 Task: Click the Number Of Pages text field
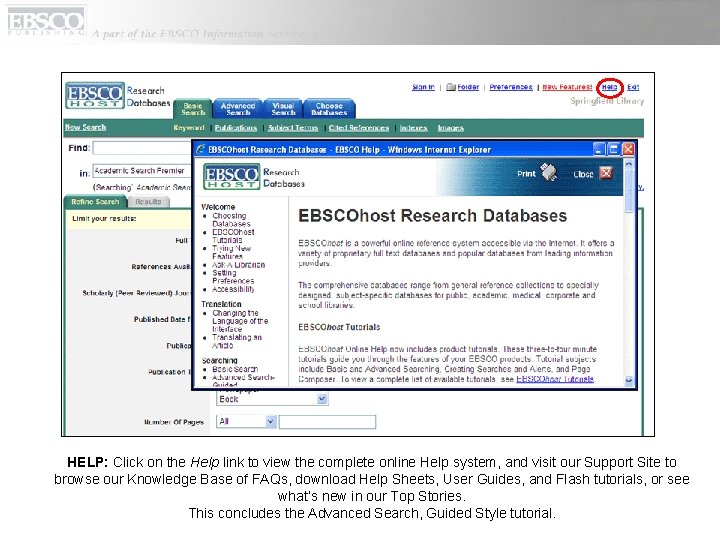point(327,422)
